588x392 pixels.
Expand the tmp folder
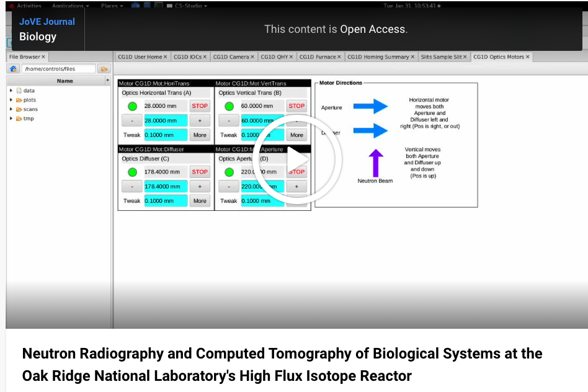pos(11,118)
